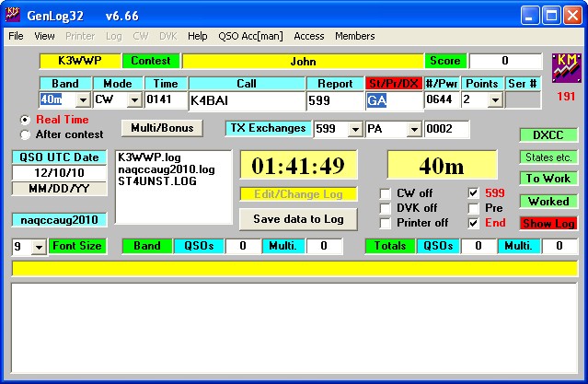Uncheck the 599 checkbox
The width and height of the screenshot is (588, 384).
(x=473, y=193)
